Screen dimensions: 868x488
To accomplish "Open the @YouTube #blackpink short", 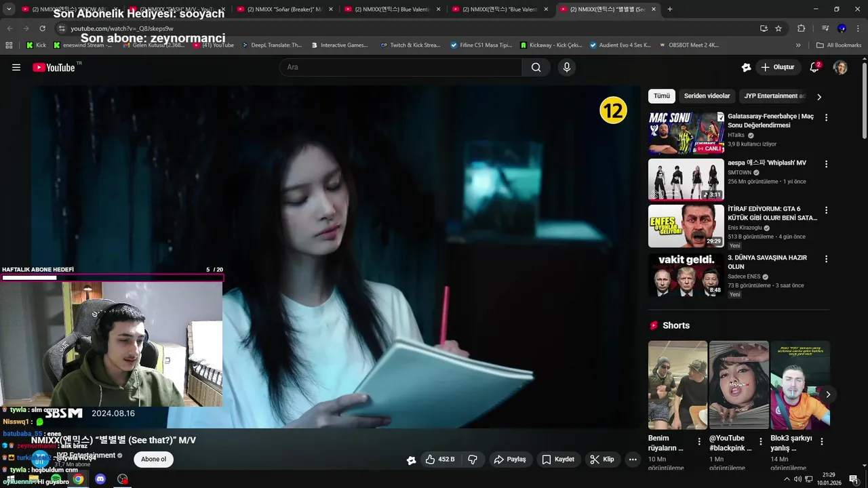I will click(x=738, y=385).
